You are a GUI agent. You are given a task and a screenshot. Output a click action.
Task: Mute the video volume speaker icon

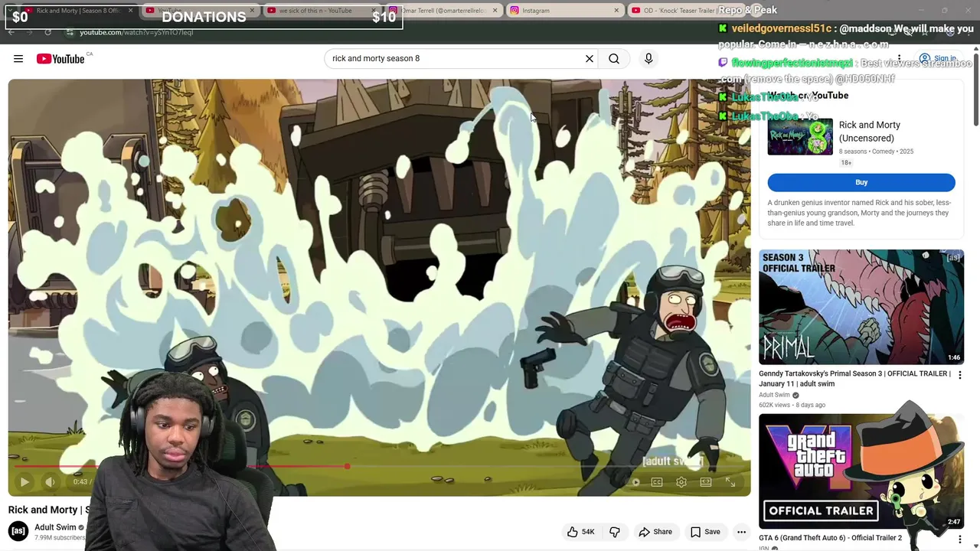(x=50, y=482)
